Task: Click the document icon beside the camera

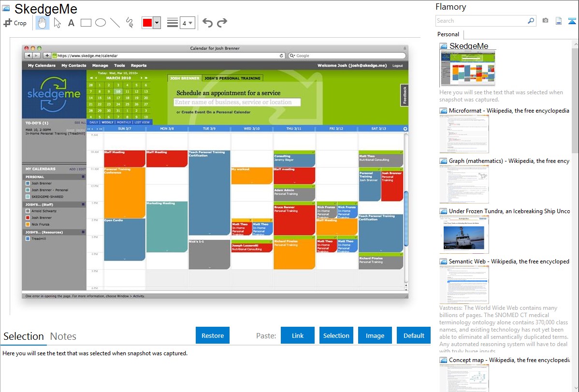Action: (559, 21)
